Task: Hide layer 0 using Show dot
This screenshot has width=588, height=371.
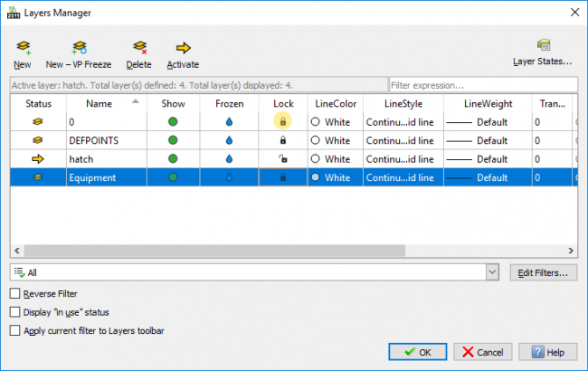Action: pos(173,121)
